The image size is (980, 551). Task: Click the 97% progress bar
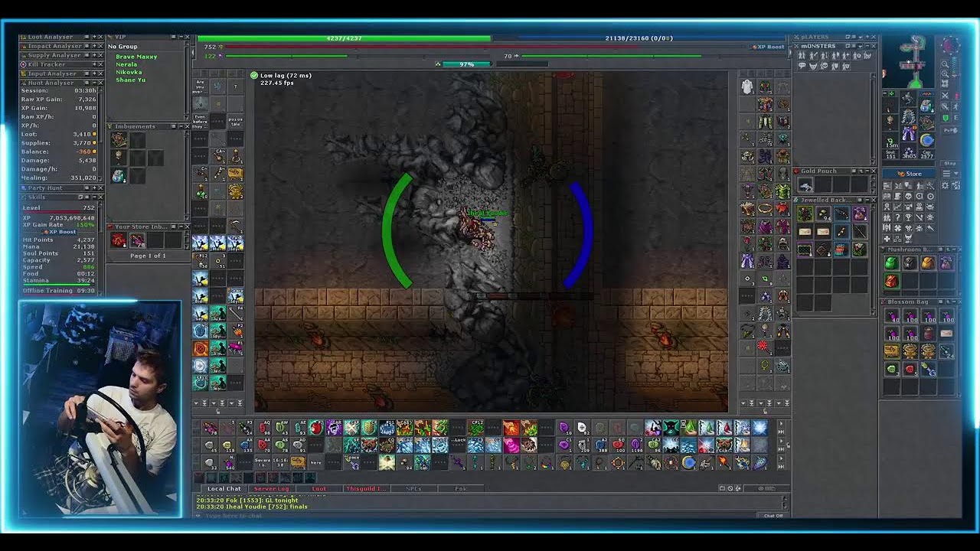click(x=468, y=64)
